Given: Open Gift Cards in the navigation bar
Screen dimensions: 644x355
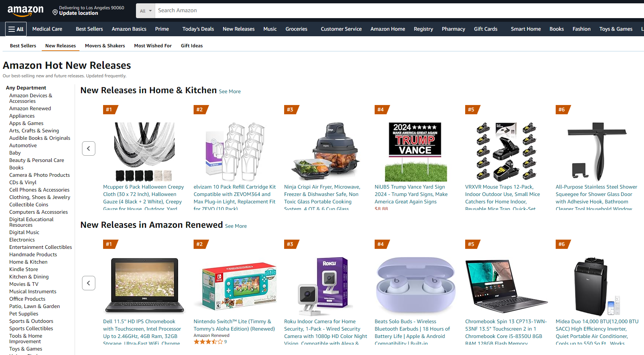Looking at the screenshot, I should [x=485, y=29].
